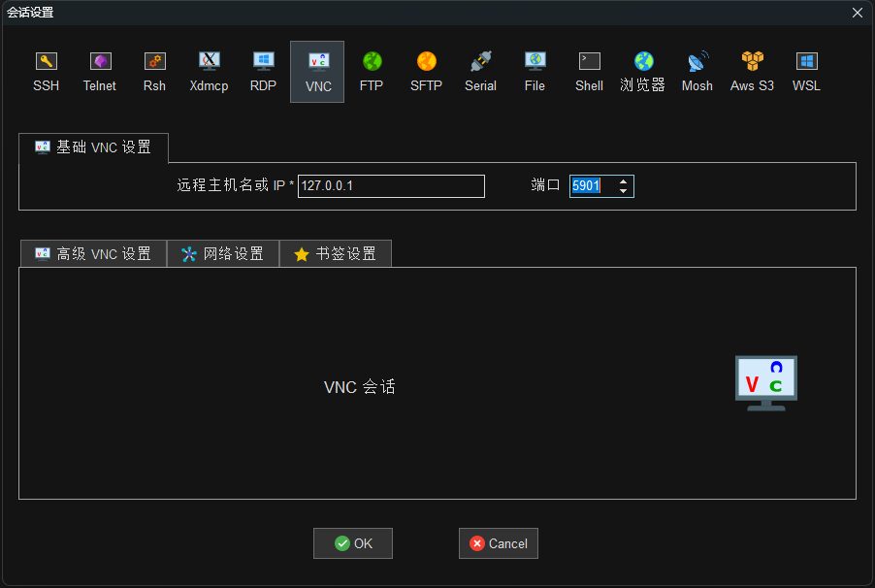Image resolution: width=875 pixels, height=588 pixels.
Task: Pick the Serial session icon
Action: tap(480, 71)
